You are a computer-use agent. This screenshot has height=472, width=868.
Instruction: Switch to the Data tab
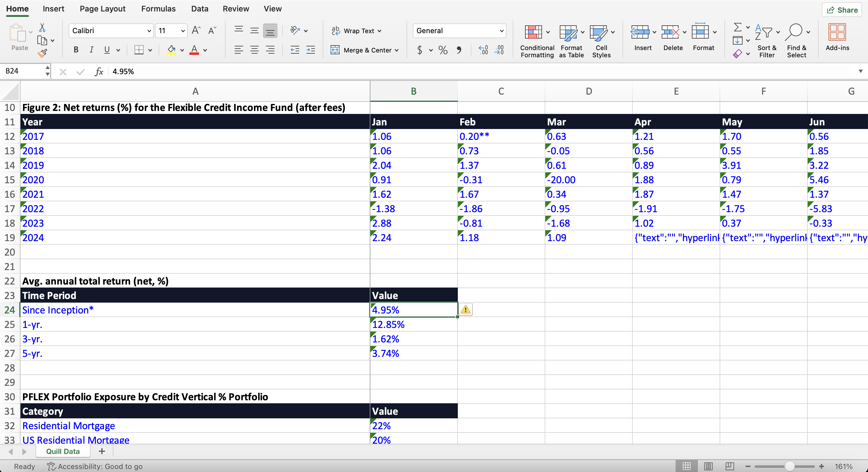(x=199, y=9)
